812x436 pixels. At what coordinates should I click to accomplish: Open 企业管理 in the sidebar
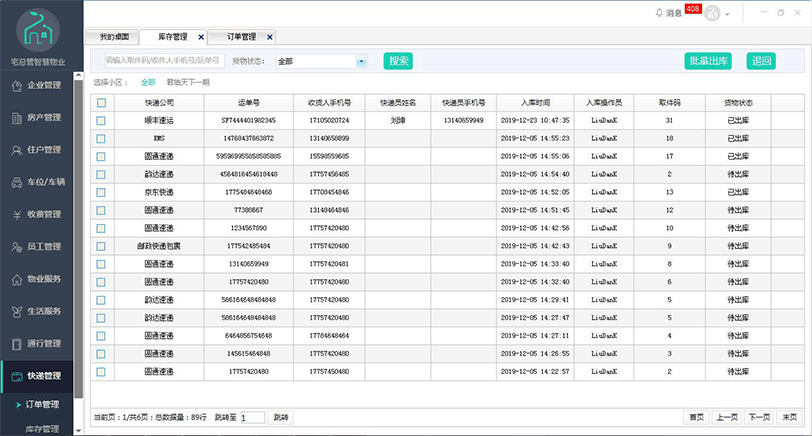[x=36, y=85]
